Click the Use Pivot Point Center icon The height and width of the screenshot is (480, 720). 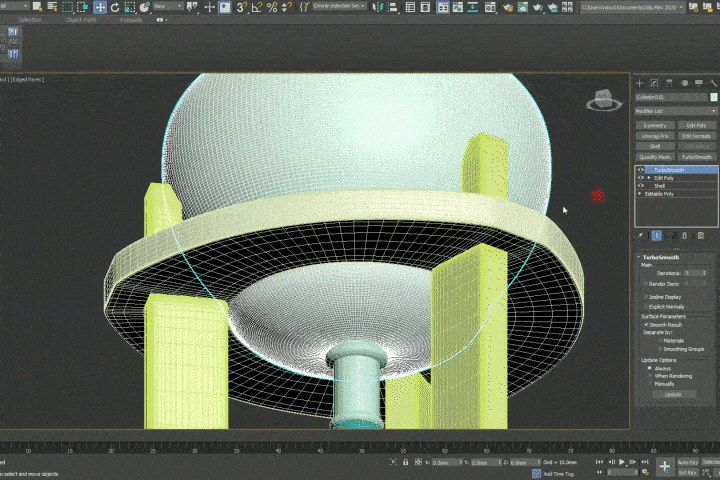pos(192,7)
